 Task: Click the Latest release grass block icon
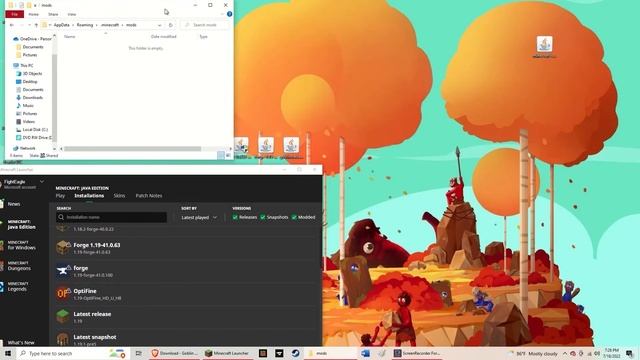[63, 316]
